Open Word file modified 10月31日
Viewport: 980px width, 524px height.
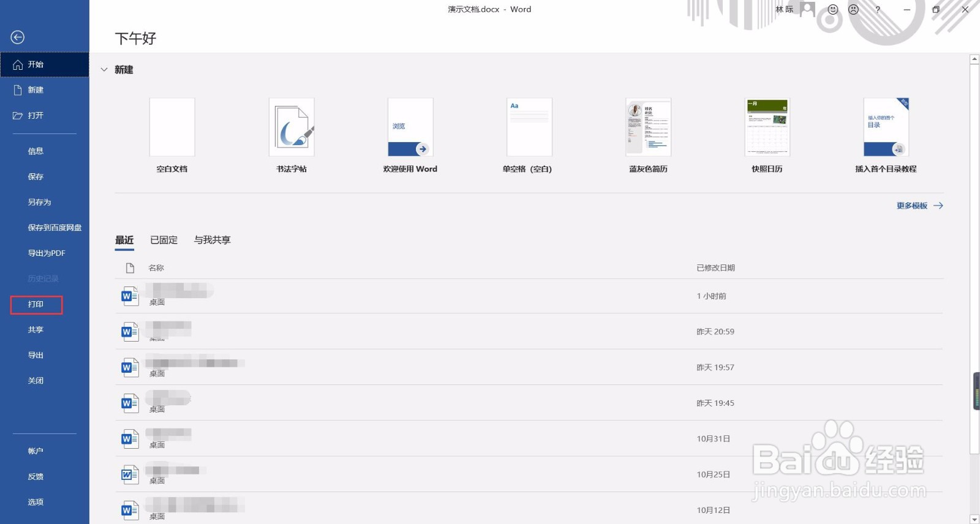click(x=529, y=439)
